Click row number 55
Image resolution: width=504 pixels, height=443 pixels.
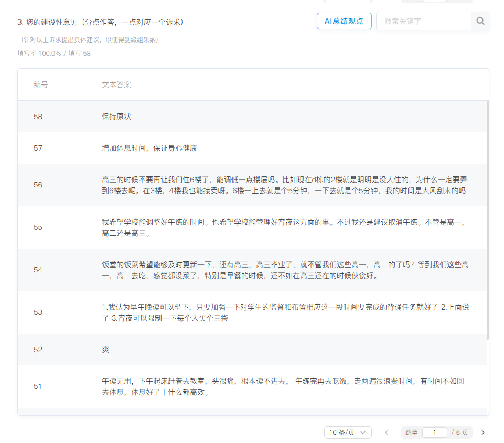[x=38, y=227]
